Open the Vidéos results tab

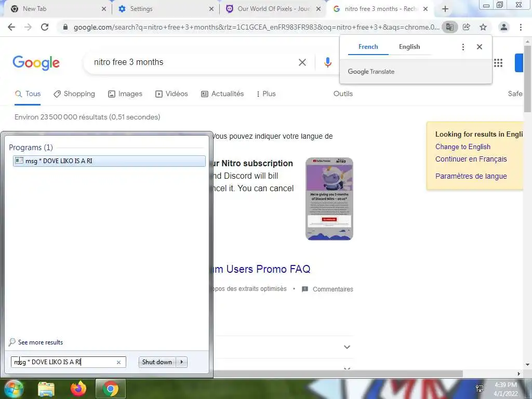coord(171,94)
